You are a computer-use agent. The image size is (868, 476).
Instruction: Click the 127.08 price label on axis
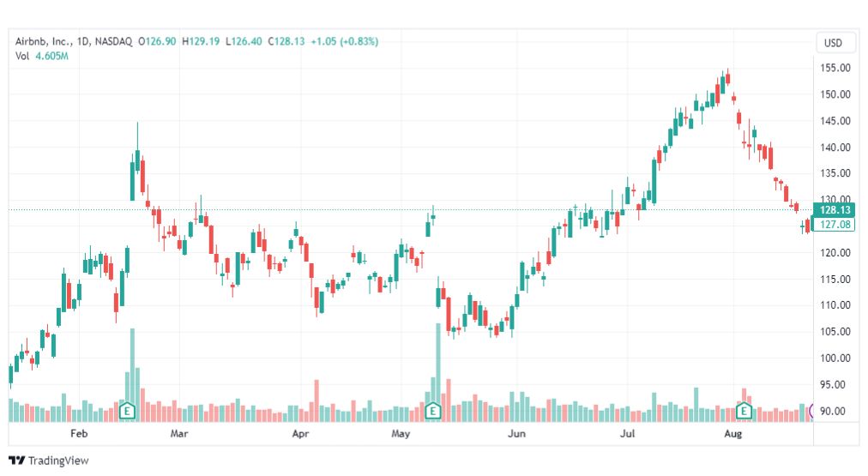click(x=835, y=224)
